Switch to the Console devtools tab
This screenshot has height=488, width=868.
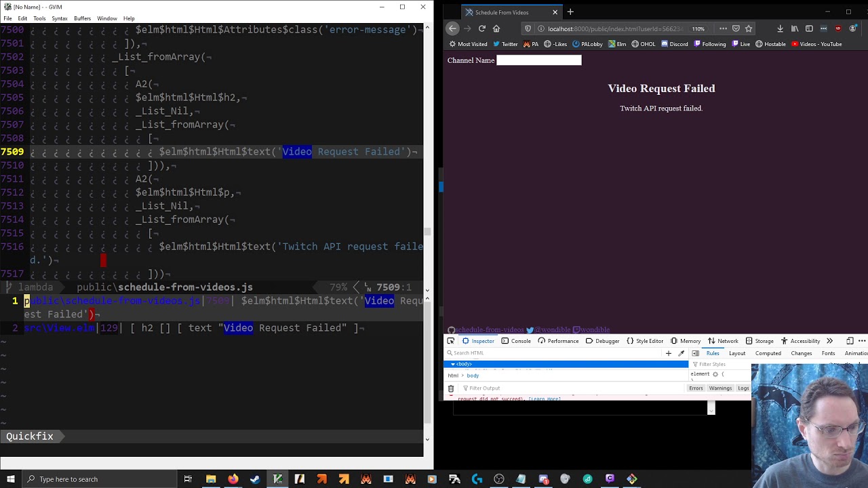click(515, 341)
